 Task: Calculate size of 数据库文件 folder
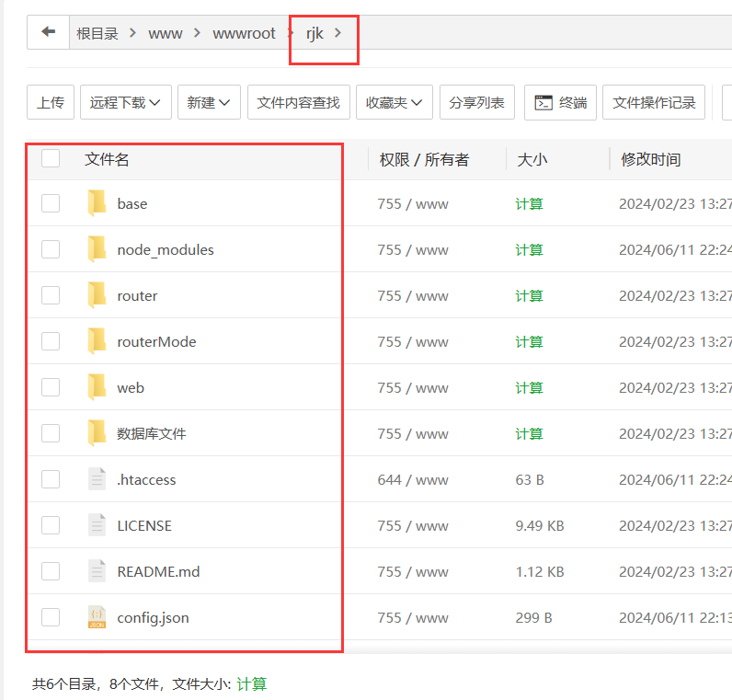tap(529, 434)
